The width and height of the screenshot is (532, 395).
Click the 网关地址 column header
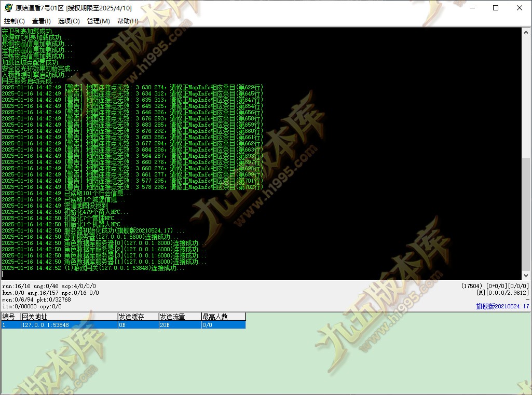pyautogui.click(x=69, y=317)
